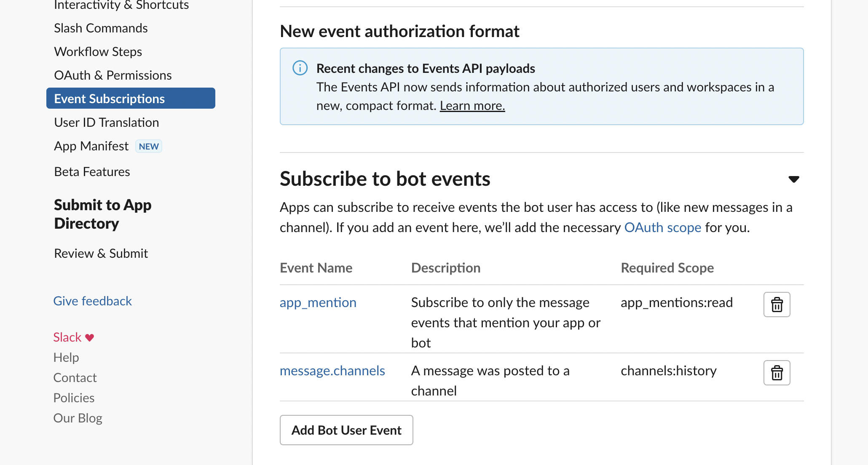This screenshot has height=465, width=868.
Task: Go to Review & Submit
Action: tap(101, 253)
